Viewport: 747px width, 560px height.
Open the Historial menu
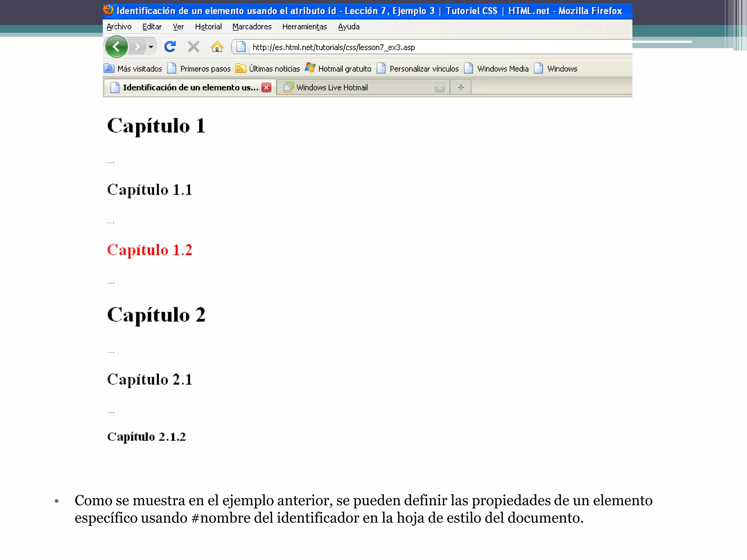(x=208, y=27)
